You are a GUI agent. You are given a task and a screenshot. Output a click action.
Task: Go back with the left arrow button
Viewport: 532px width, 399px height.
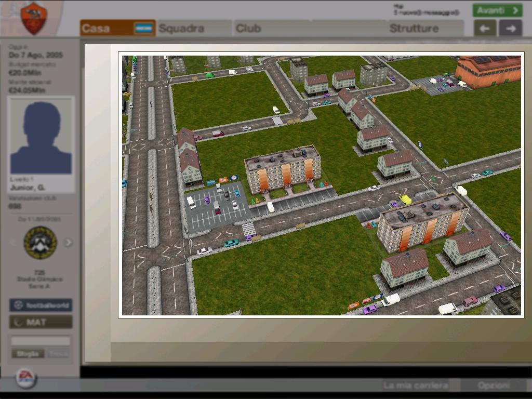tap(485, 29)
